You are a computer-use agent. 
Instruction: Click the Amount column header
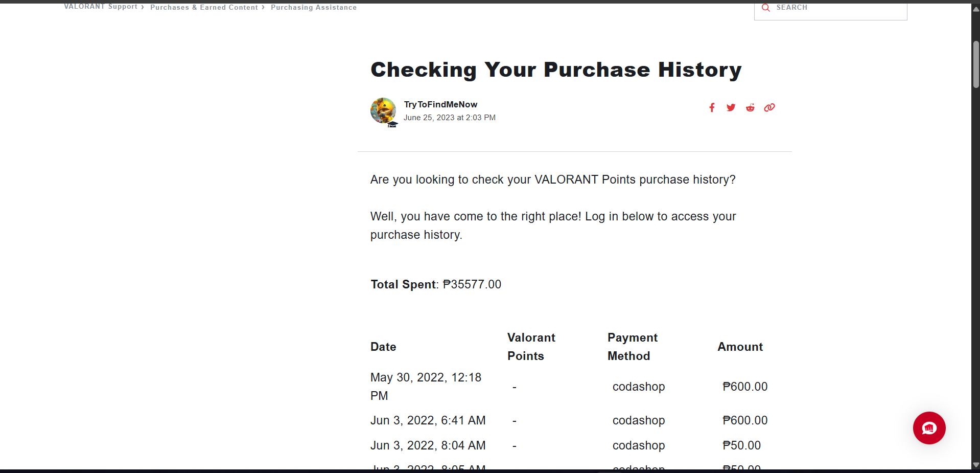tap(740, 347)
